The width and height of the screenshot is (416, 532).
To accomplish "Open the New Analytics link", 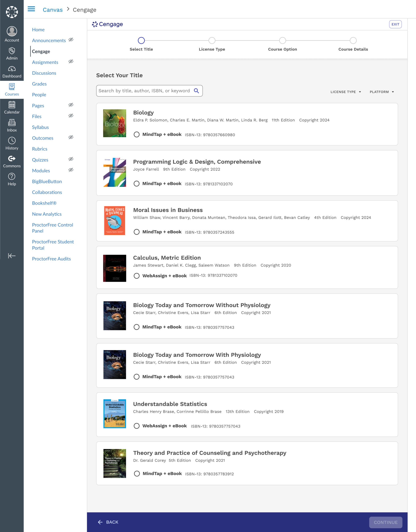I will tap(47, 214).
